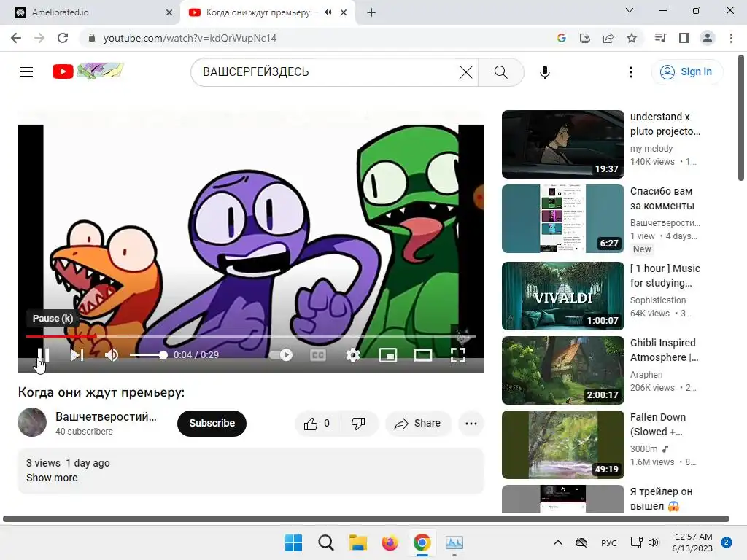Toggle the autoplay switch in player
This screenshot has height=560, width=747.
[x=282, y=355]
